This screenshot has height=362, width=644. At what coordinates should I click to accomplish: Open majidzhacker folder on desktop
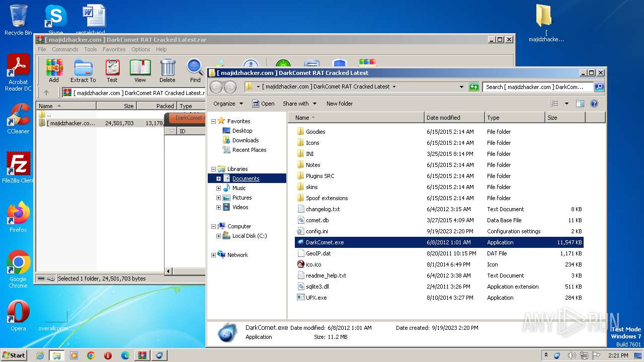(545, 23)
